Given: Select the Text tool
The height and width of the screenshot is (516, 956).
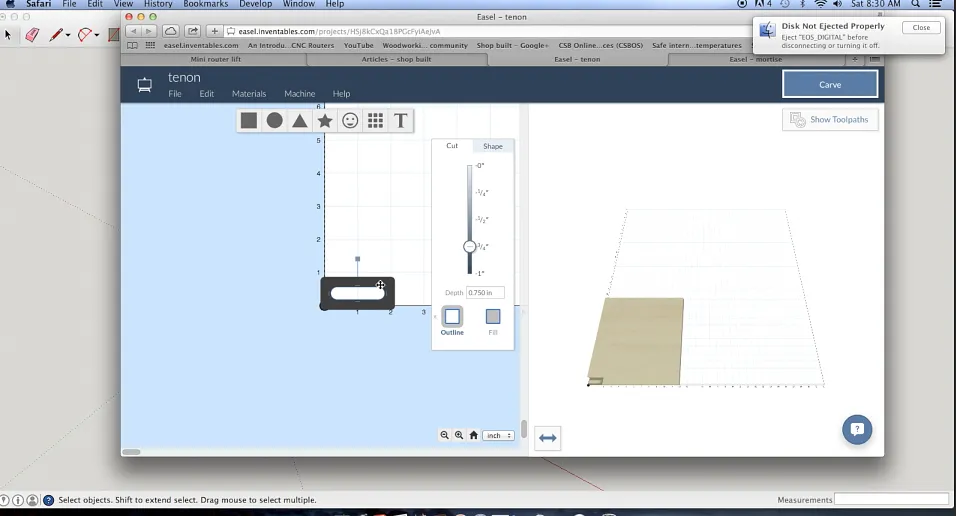Looking at the screenshot, I should tap(401, 121).
